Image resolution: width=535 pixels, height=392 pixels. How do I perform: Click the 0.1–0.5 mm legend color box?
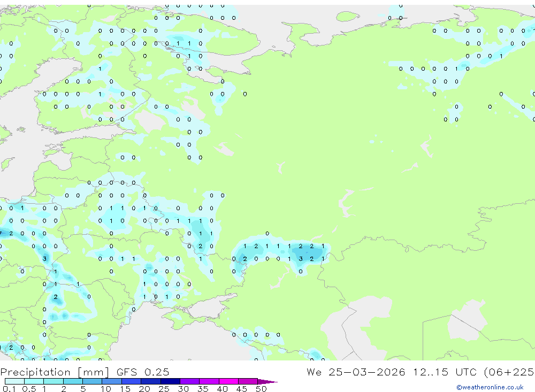coord(14,381)
